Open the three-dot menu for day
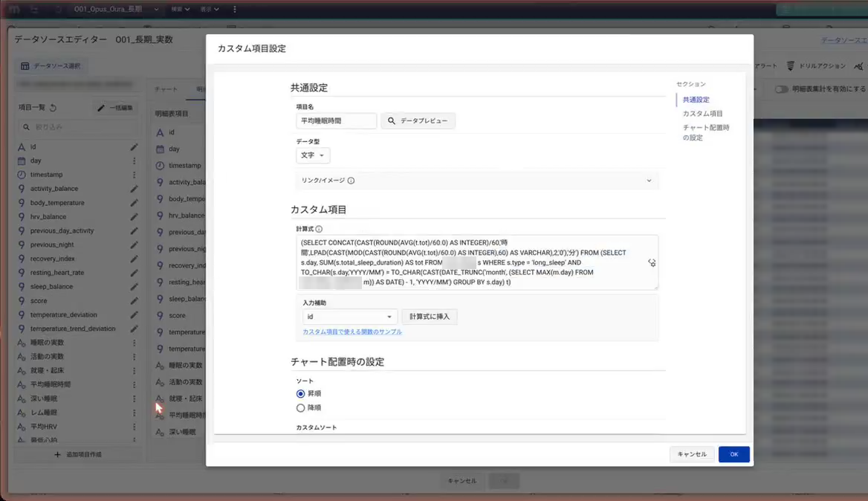Image resolution: width=868 pixels, height=501 pixels. point(134,161)
